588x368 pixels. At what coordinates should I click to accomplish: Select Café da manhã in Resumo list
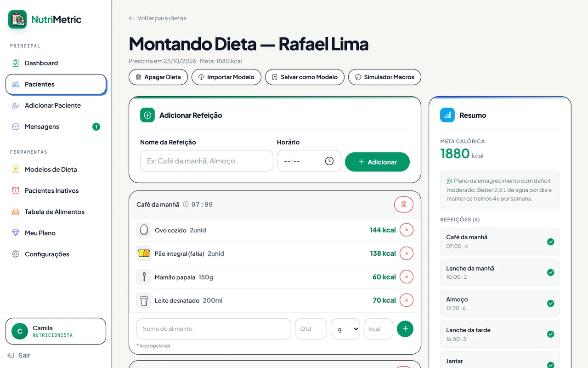(500, 241)
